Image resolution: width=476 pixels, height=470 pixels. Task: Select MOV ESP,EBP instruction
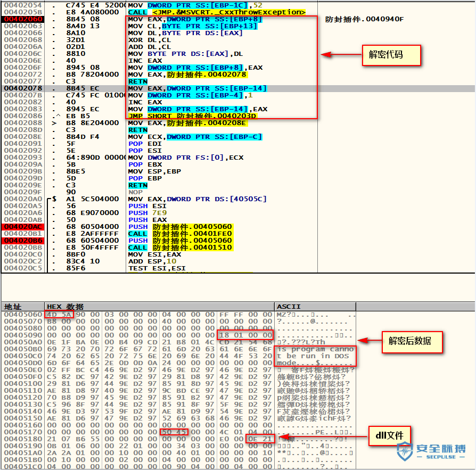154,171
